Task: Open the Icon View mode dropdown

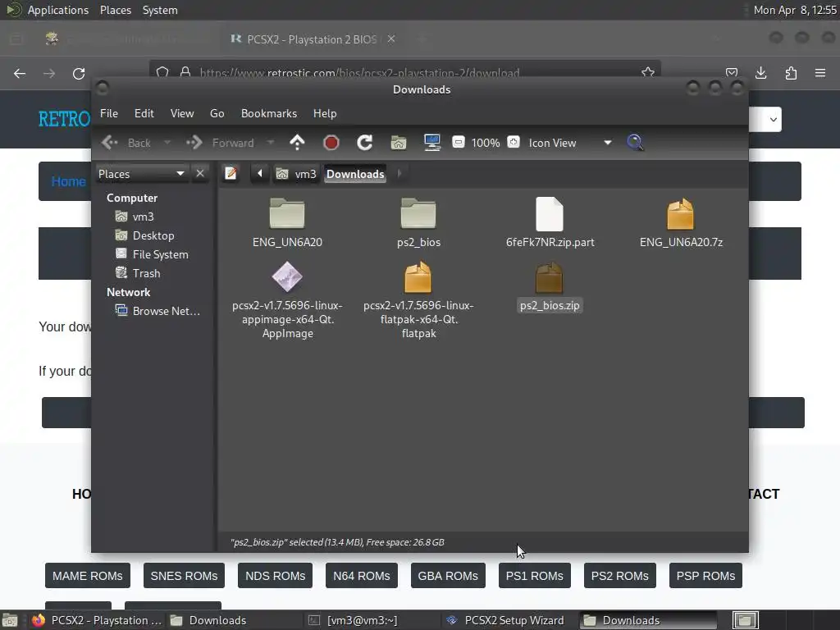Action: point(569,143)
